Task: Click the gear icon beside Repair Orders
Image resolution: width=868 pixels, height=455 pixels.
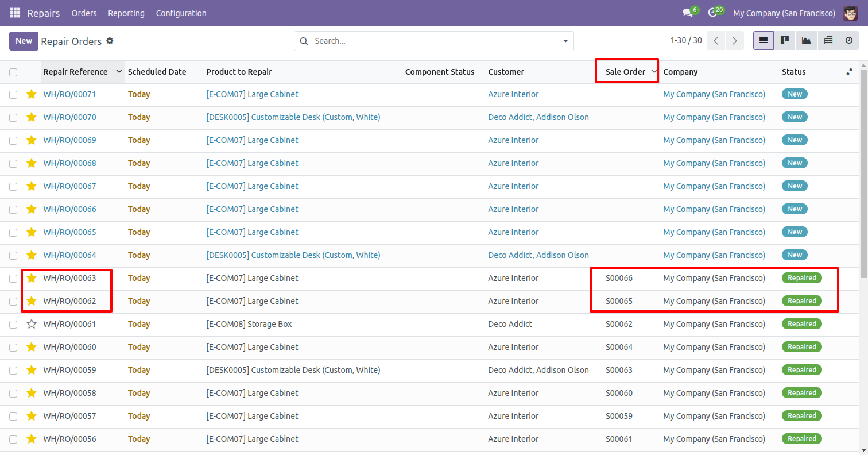Action: (110, 41)
